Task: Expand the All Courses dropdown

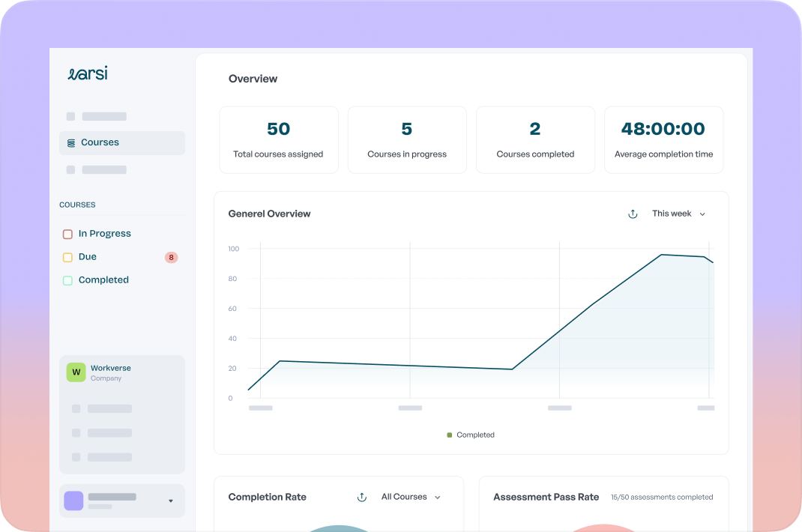Action: [x=411, y=498]
